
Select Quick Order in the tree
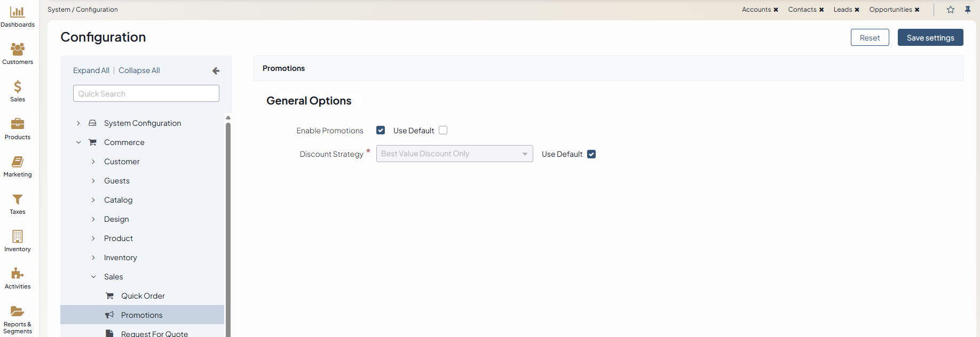pos(143,296)
